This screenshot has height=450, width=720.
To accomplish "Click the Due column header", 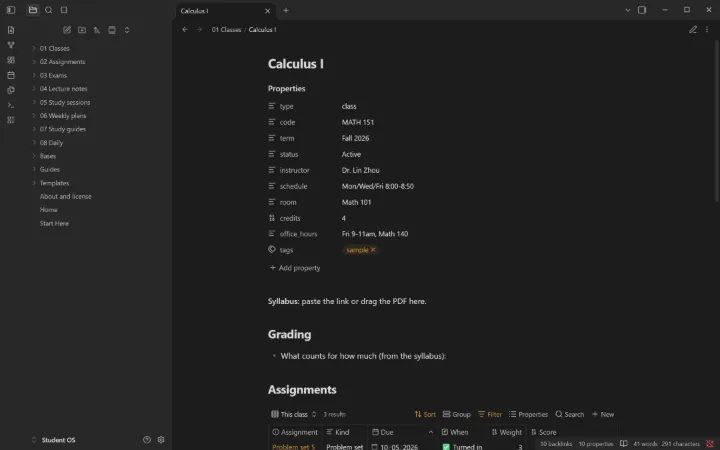I will (x=402, y=432).
